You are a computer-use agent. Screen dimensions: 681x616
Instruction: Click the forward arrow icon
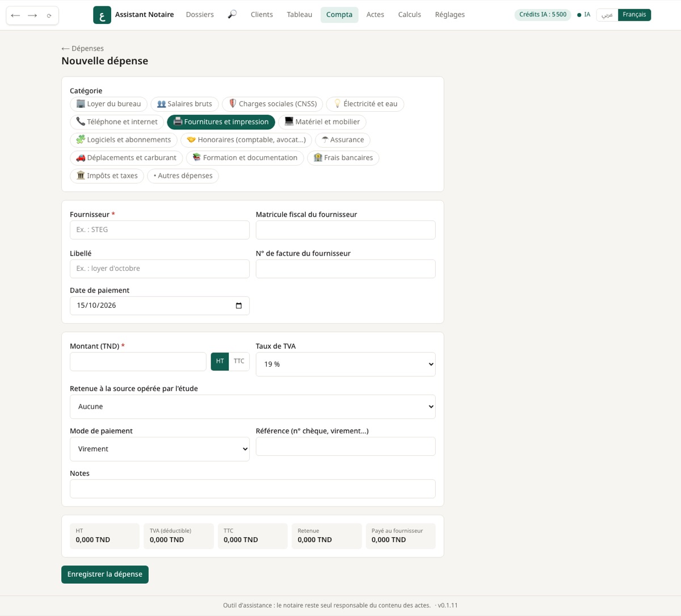(x=32, y=15)
